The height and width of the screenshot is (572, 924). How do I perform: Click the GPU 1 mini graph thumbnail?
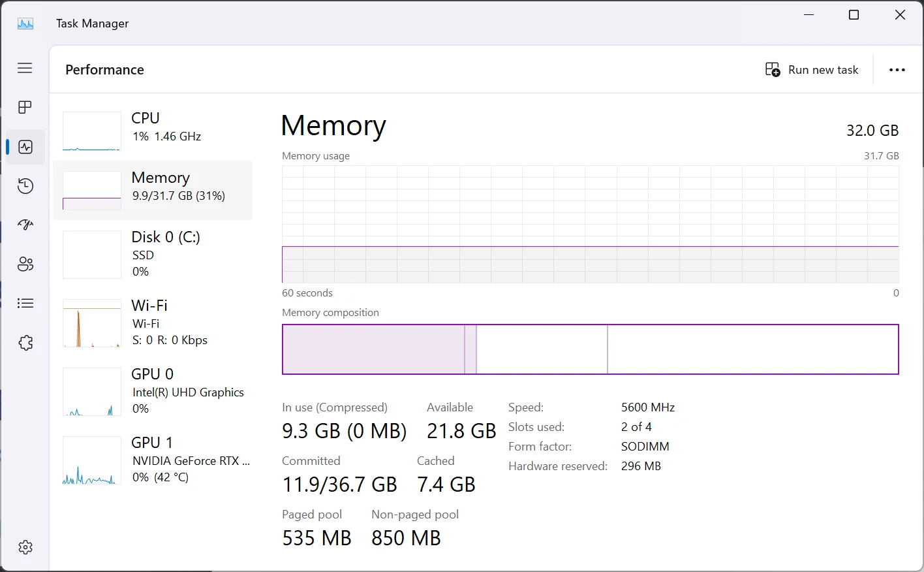click(91, 460)
